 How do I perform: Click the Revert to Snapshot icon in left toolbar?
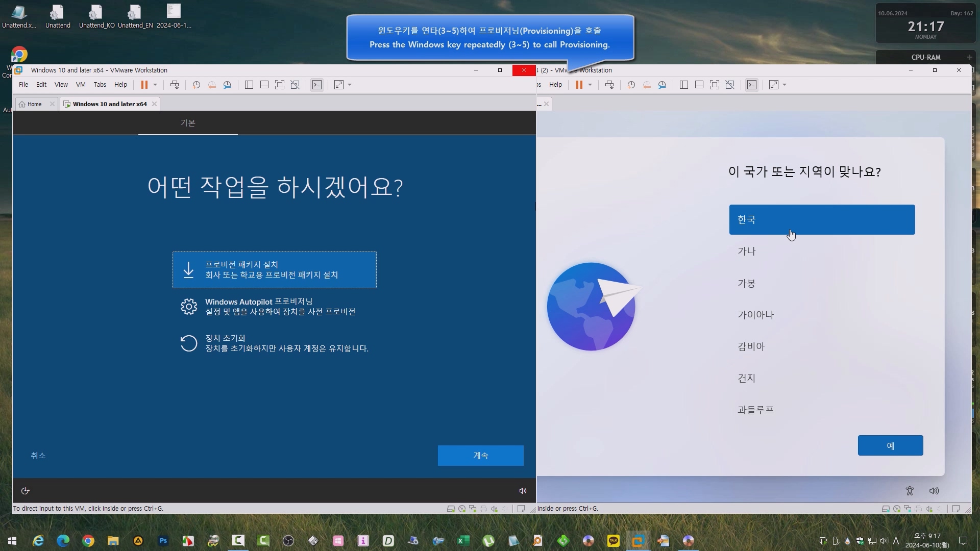click(212, 85)
